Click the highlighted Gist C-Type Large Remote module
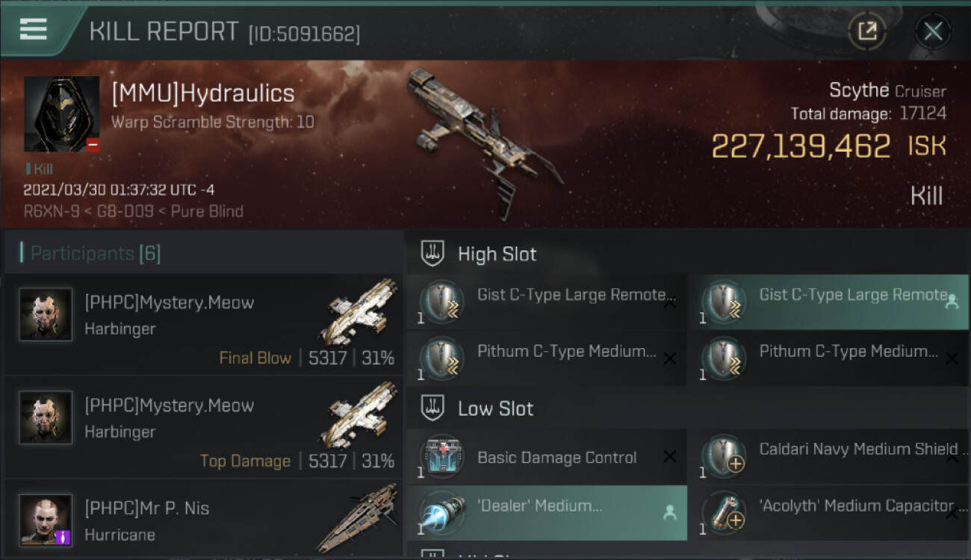 [828, 302]
